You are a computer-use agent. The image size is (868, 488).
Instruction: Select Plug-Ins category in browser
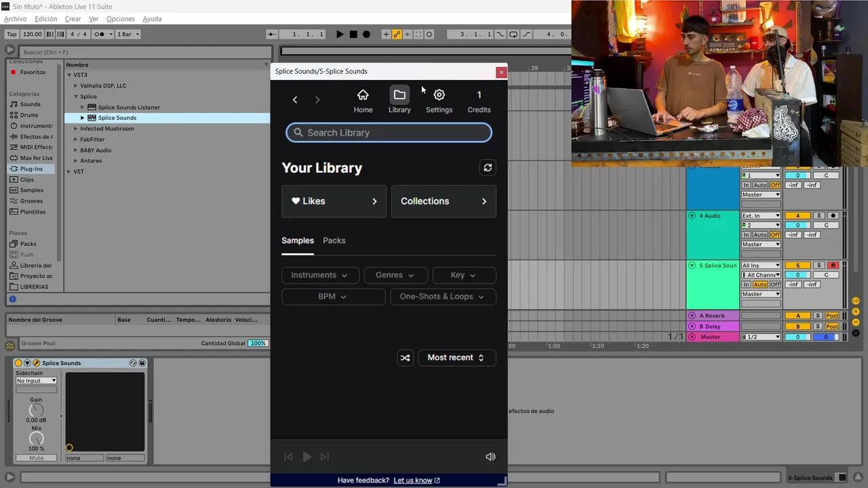[x=31, y=169]
